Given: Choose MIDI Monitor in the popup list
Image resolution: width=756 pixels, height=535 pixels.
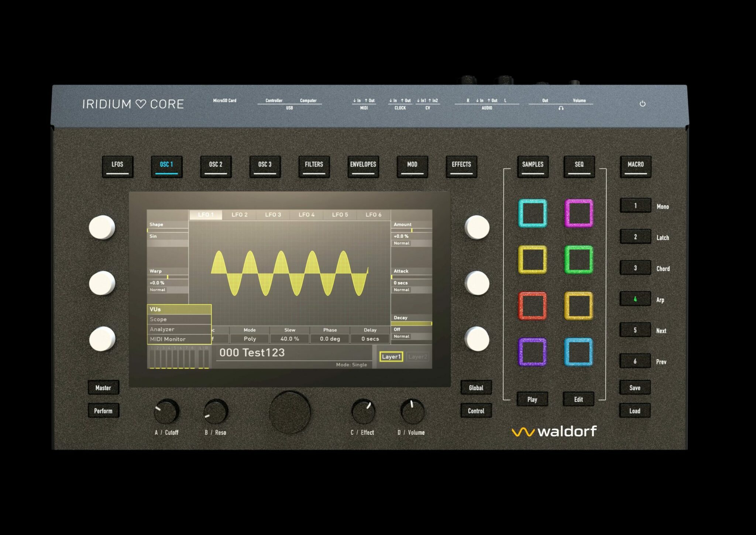Looking at the screenshot, I should [x=179, y=339].
